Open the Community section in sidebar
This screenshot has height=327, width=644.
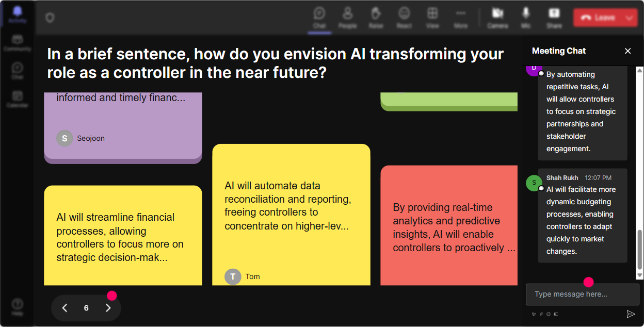pyautogui.click(x=18, y=43)
